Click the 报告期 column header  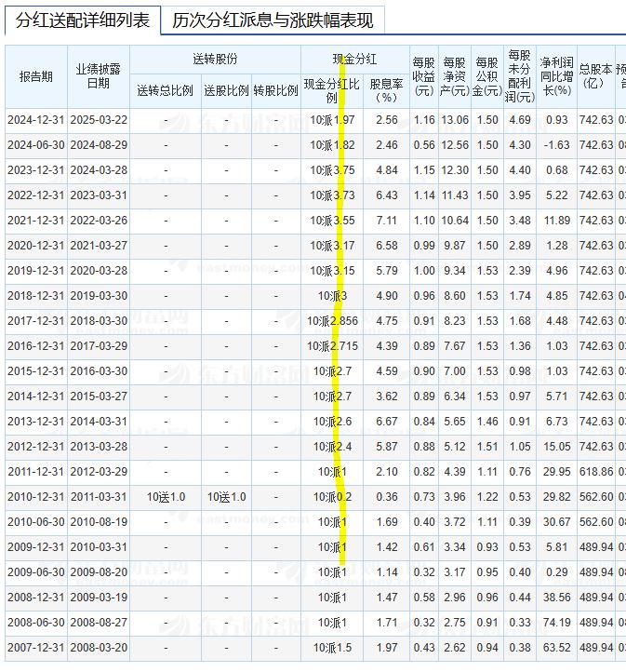[36, 75]
